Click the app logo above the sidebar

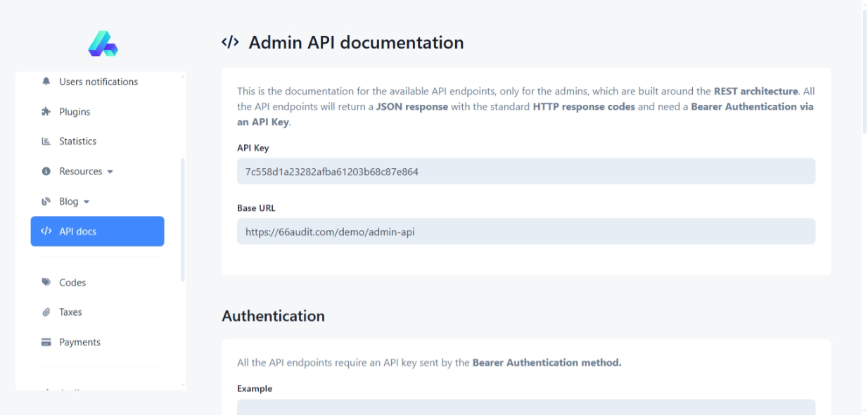[103, 44]
